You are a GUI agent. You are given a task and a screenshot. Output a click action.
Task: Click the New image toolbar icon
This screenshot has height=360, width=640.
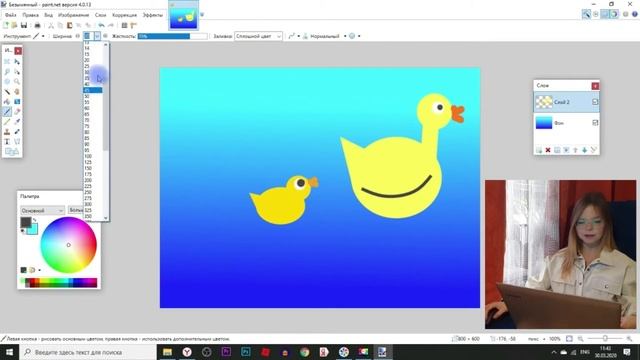[x=6, y=25]
